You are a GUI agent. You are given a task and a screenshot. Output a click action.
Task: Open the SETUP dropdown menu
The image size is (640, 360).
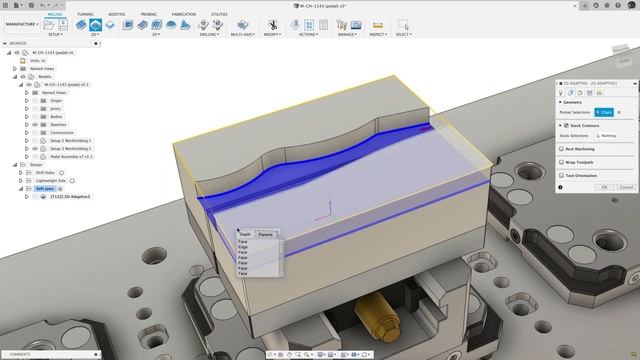tap(56, 35)
